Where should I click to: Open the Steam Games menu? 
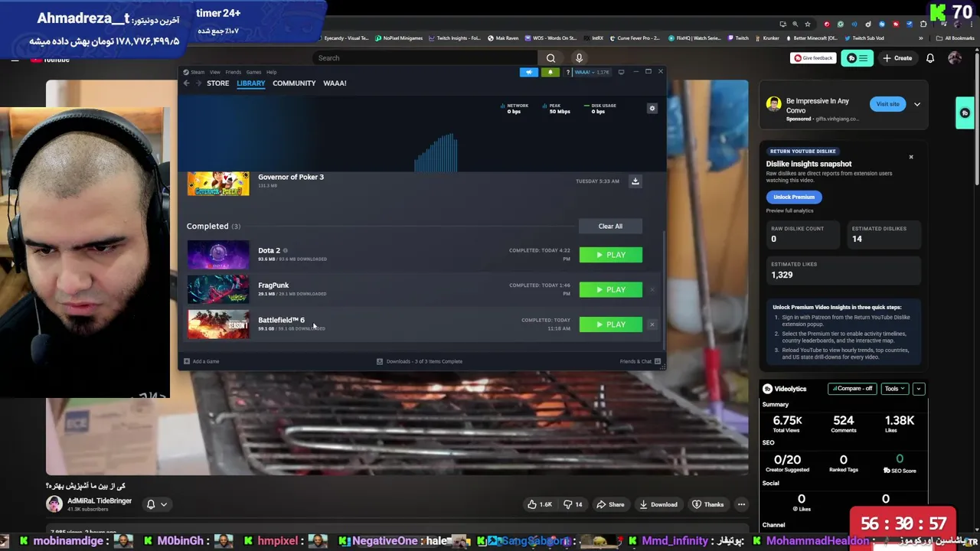pos(253,72)
